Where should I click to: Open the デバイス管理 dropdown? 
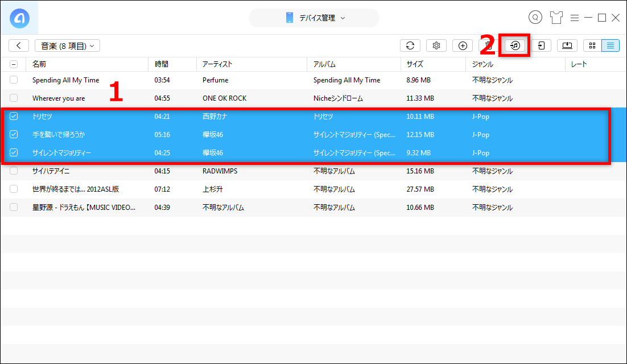[x=314, y=18]
